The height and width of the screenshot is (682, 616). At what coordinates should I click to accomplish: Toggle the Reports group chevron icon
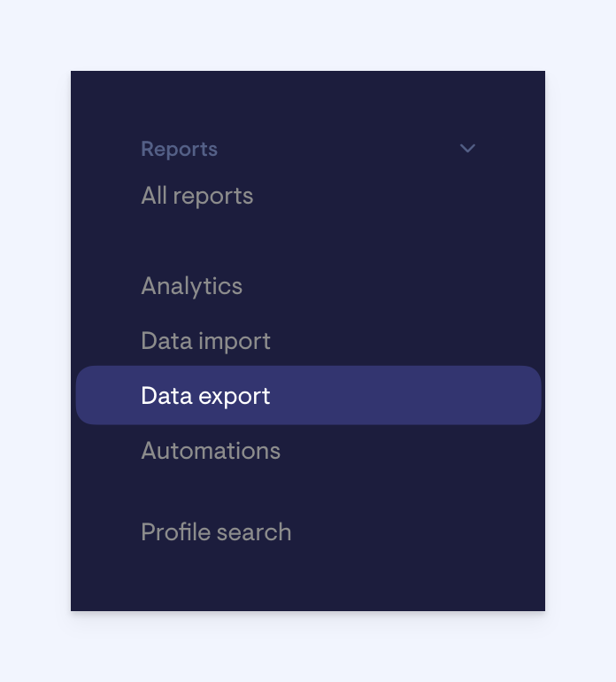tap(467, 148)
